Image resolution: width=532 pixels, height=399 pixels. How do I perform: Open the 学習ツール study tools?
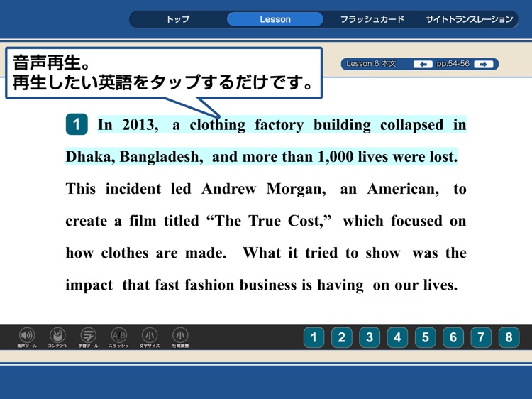pyautogui.click(x=88, y=337)
